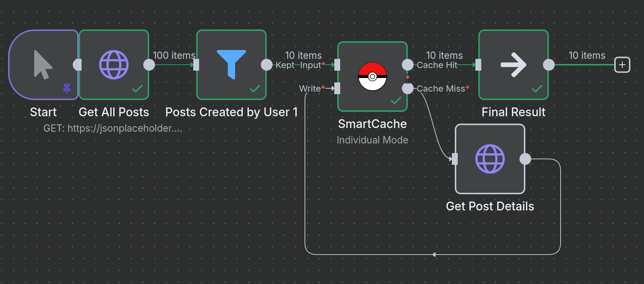Click the "Start" node title
The height and width of the screenshot is (284, 644).
click(x=43, y=112)
